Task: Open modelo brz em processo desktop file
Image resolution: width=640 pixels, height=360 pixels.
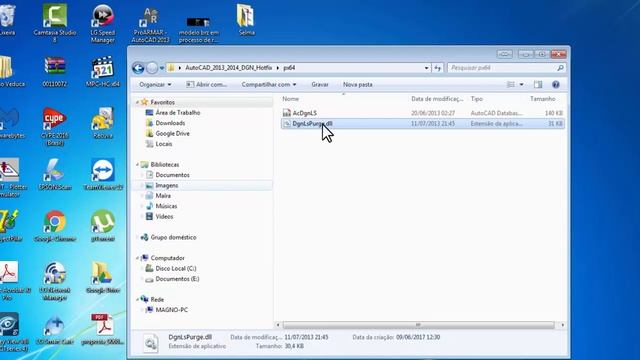Action: point(198,29)
